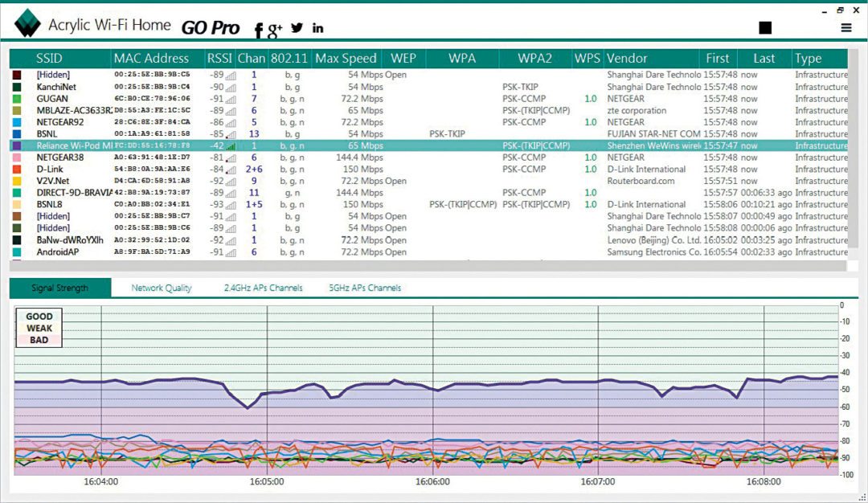
Task: Click the color swatch for D-Link
Action: click(17, 170)
